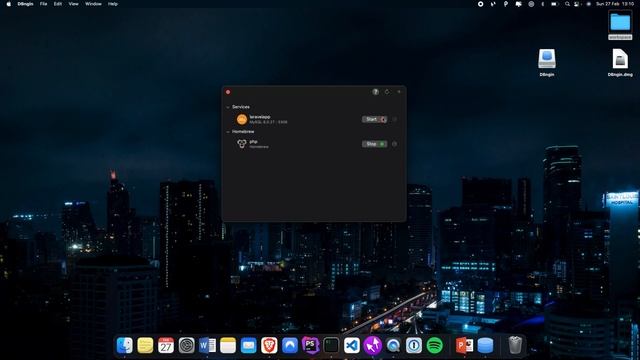
Task: Click the refresh icon in DBngin window
Action: click(387, 92)
